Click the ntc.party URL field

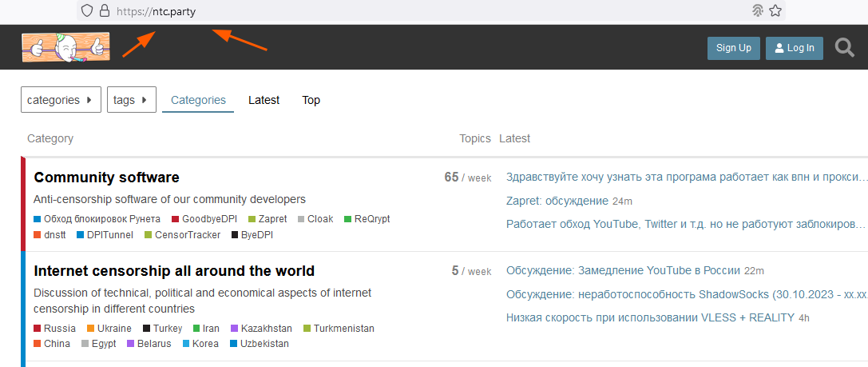coord(399,11)
